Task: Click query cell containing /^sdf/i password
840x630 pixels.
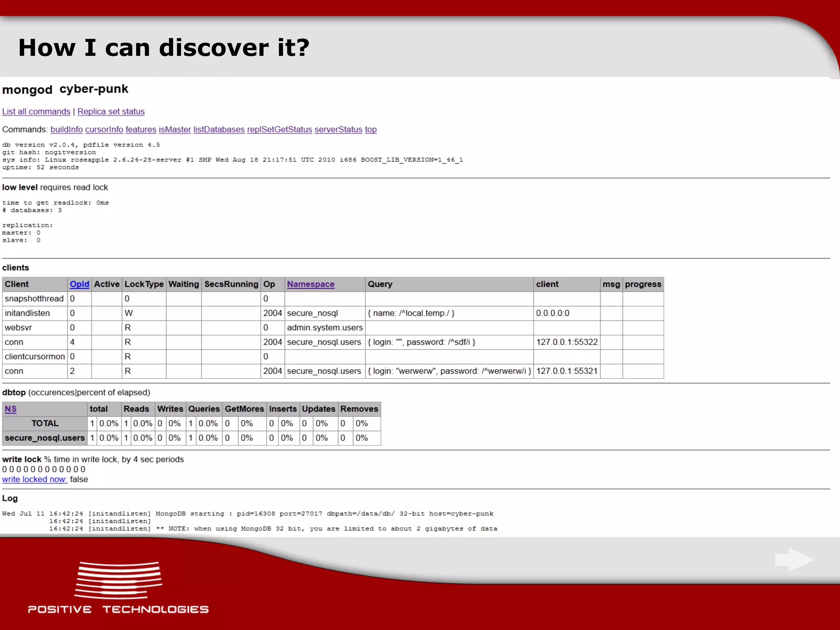Action: tap(449, 342)
